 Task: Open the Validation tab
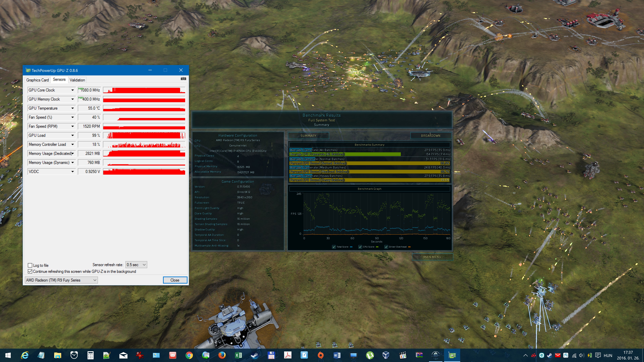click(77, 80)
